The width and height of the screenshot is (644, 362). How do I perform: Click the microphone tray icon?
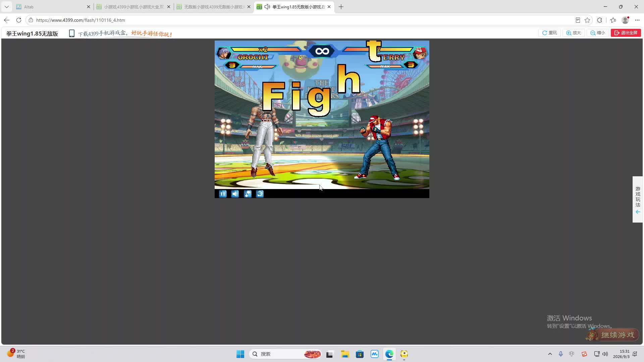pos(561,354)
